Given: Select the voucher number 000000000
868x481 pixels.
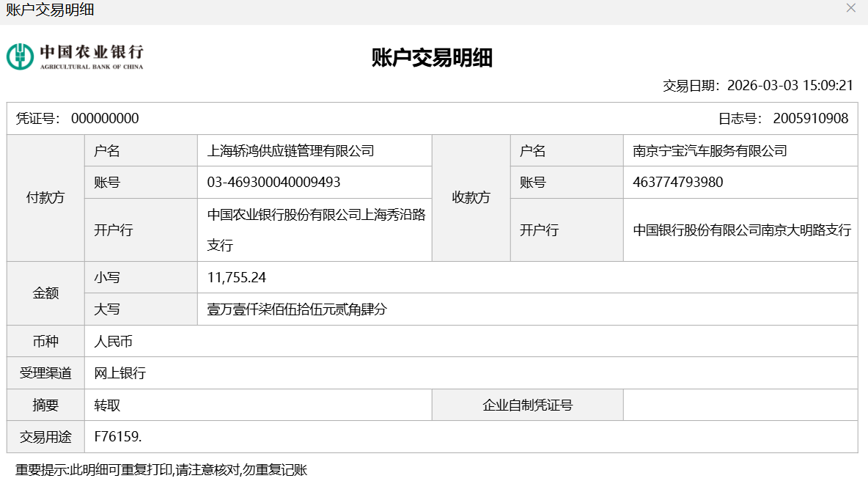Looking at the screenshot, I should [x=105, y=119].
